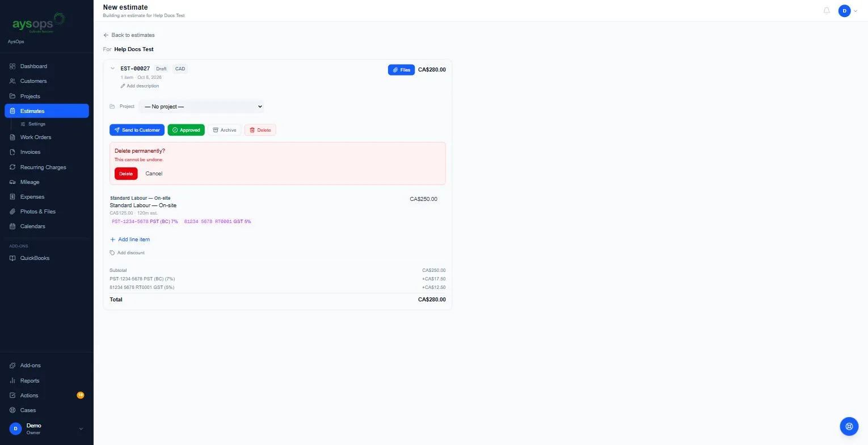Open Photos & Files
The width and height of the screenshot is (868, 445).
47,212
